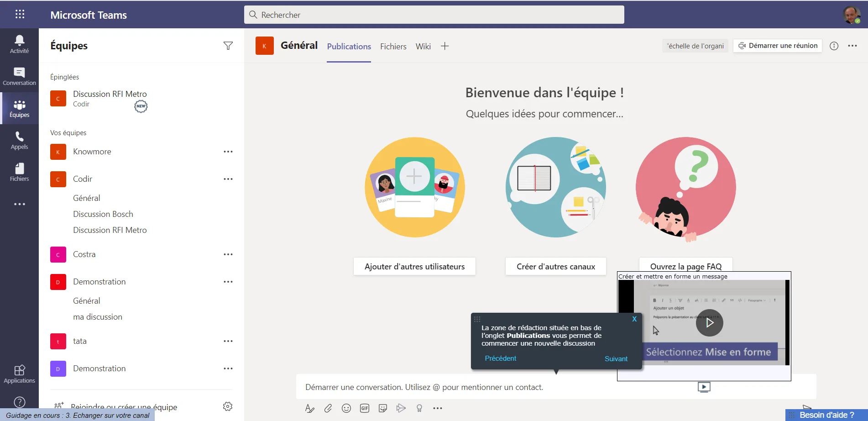This screenshot has height=421, width=868.
Task: Expand the Costra team
Action: (84, 254)
